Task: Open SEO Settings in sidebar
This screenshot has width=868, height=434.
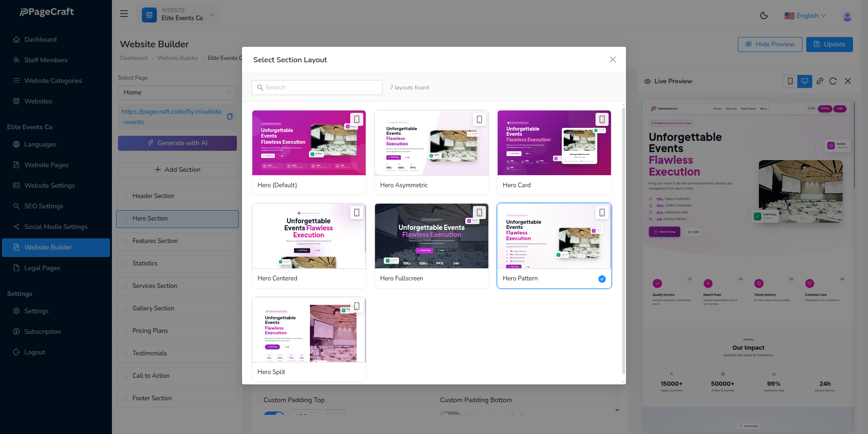Action: coord(44,206)
